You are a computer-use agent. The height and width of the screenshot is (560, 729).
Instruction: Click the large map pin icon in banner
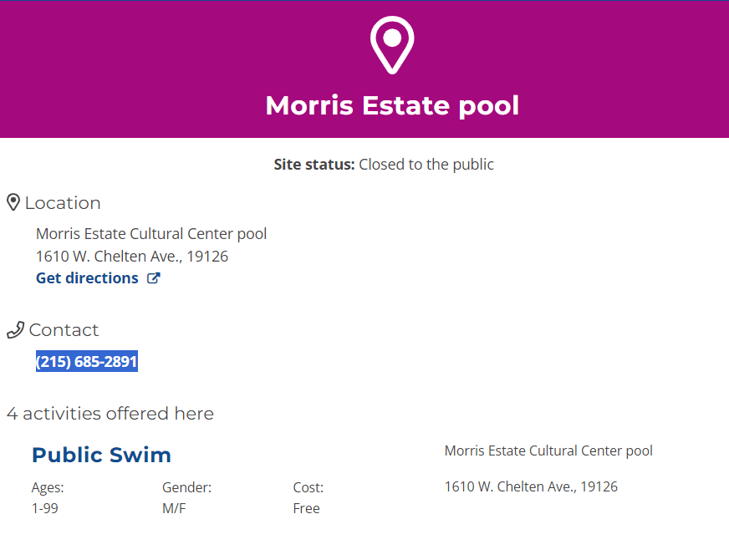(392, 44)
